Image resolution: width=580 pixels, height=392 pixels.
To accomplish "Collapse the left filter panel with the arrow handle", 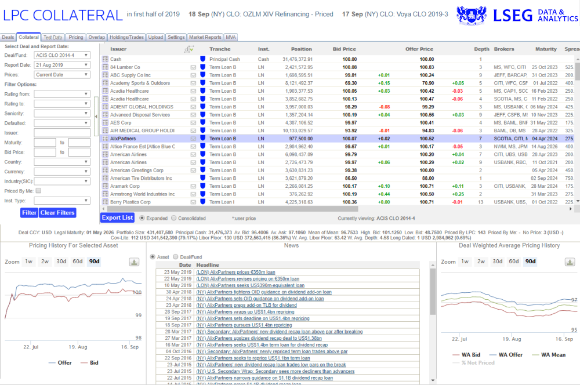I will (x=96, y=116).
